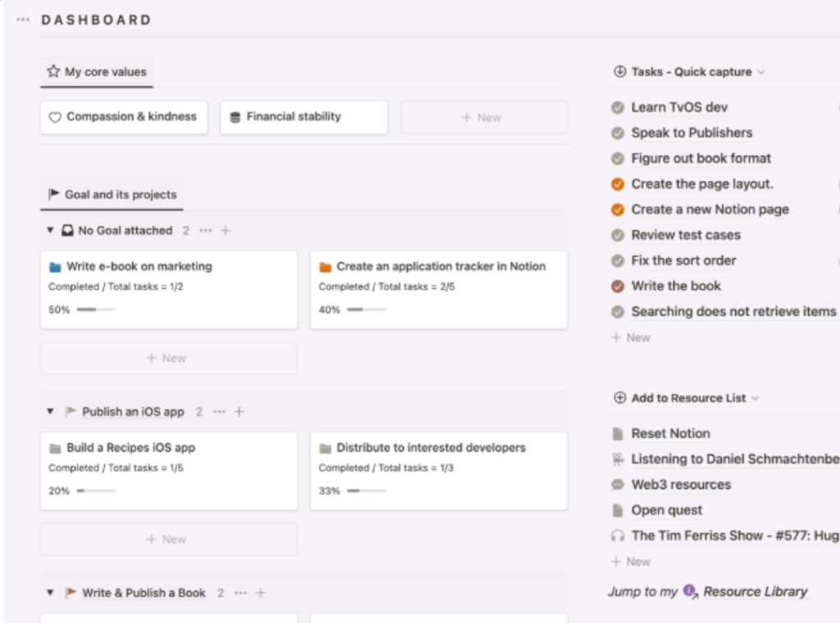Image resolution: width=840 pixels, height=623 pixels.
Task: Select the Goal and its projects tab
Action: point(112,195)
